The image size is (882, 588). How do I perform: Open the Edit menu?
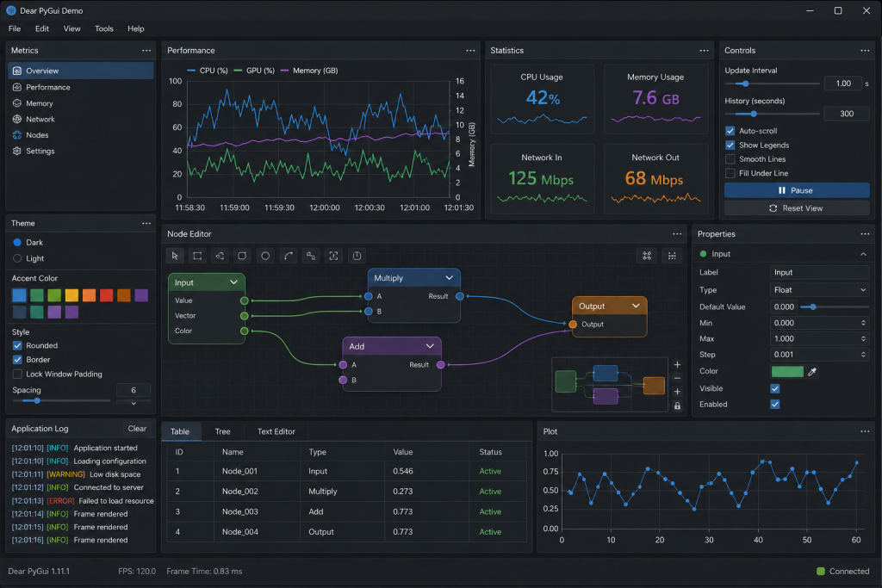point(42,28)
